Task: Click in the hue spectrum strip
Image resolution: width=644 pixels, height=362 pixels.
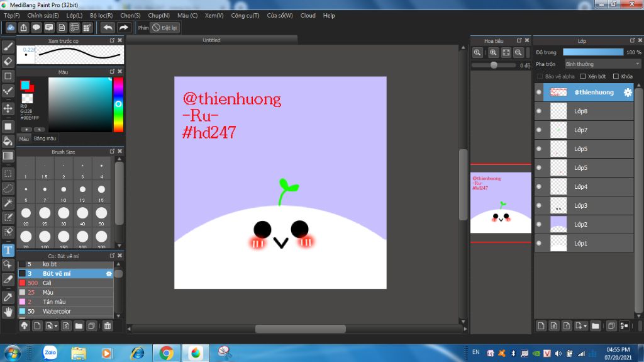Action: pyautogui.click(x=118, y=105)
